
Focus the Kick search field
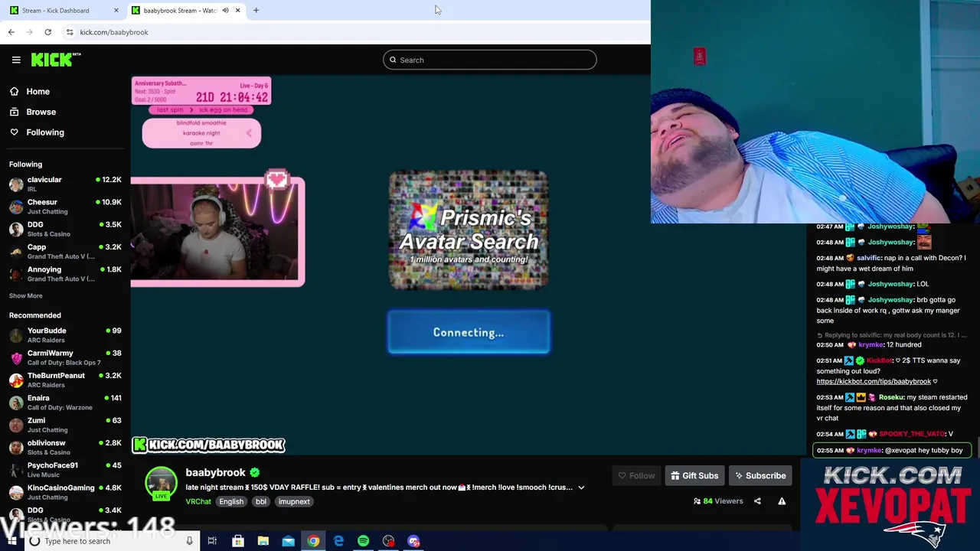click(490, 60)
